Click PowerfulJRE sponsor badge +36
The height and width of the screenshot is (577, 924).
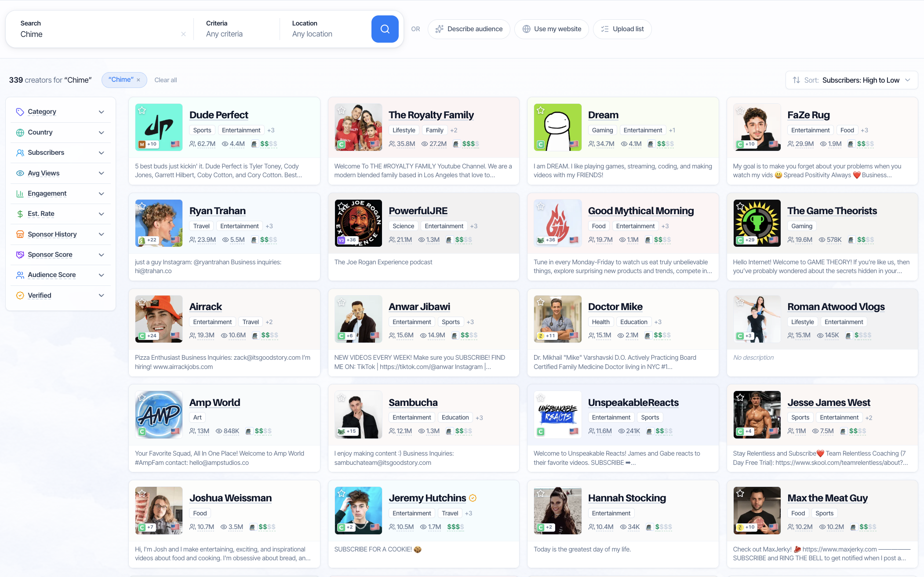[347, 240]
